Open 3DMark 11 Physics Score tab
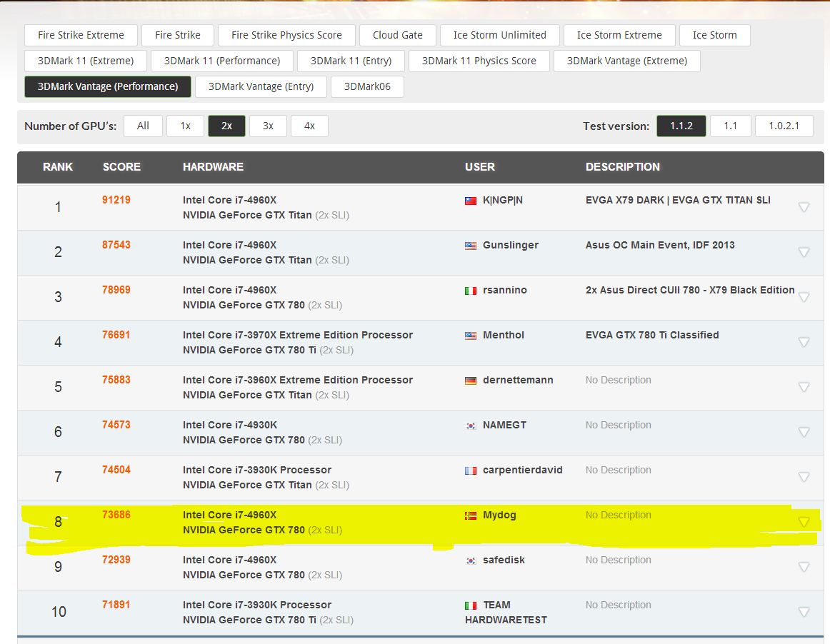The image size is (830, 644). (x=479, y=61)
